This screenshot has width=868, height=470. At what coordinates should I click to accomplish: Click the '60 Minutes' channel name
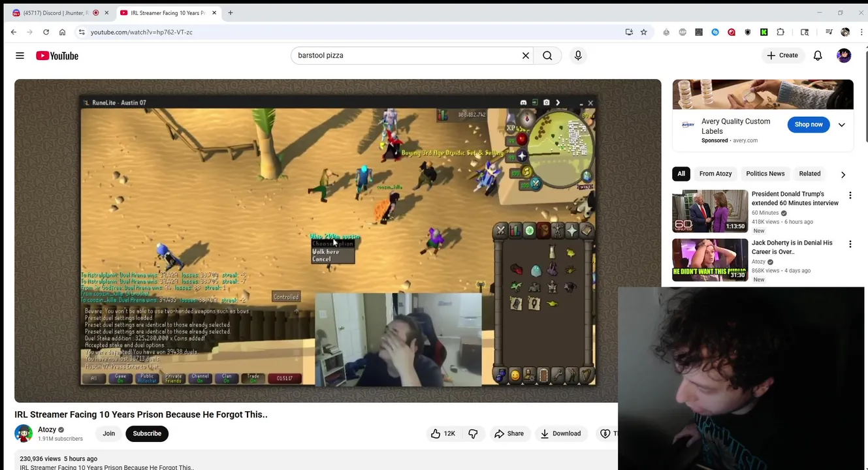point(765,213)
